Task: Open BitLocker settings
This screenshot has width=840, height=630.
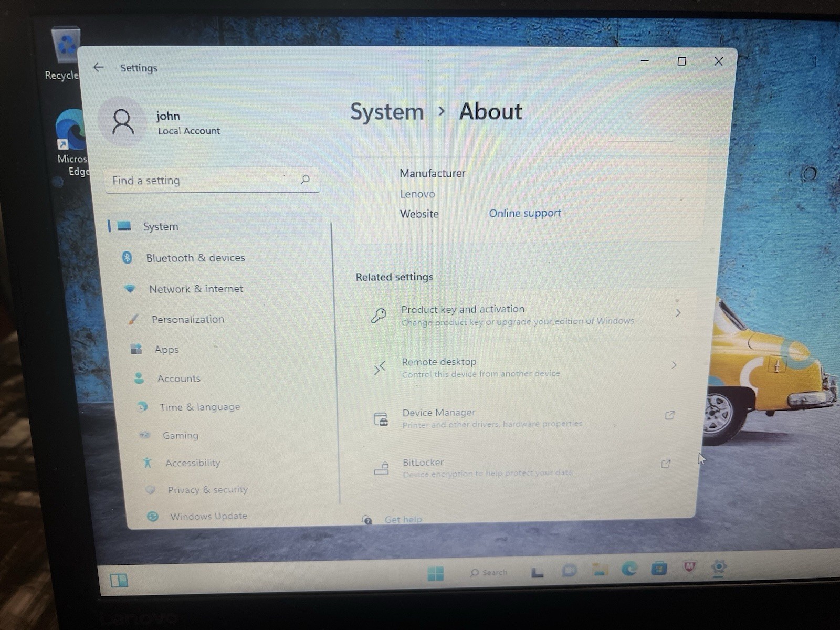Action: [525, 467]
